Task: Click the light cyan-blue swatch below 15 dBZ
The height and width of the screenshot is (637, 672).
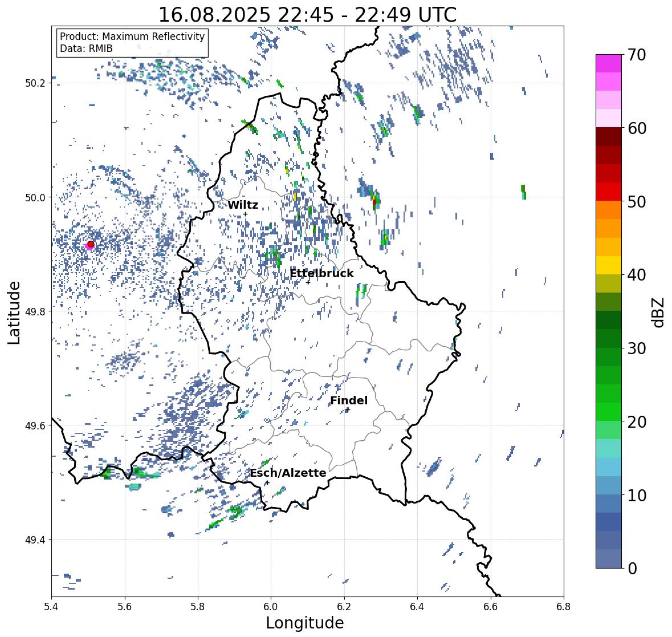Action: [609, 467]
